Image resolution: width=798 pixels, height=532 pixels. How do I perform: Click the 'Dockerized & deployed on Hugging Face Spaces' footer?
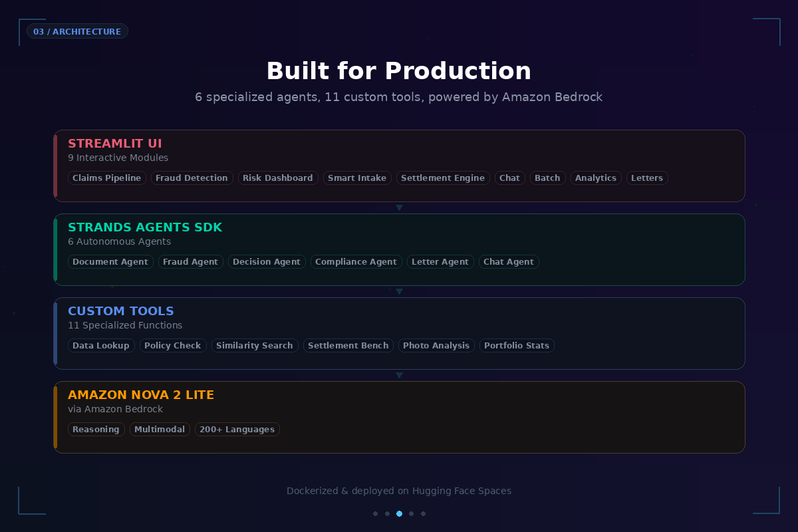399,491
